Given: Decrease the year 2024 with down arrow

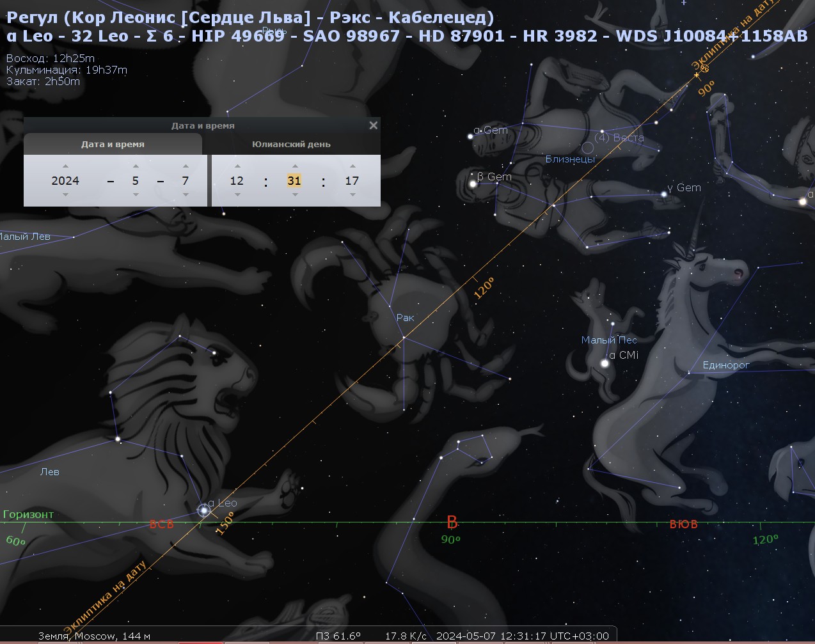Looking at the screenshot, I should click(x=65, y=195).
